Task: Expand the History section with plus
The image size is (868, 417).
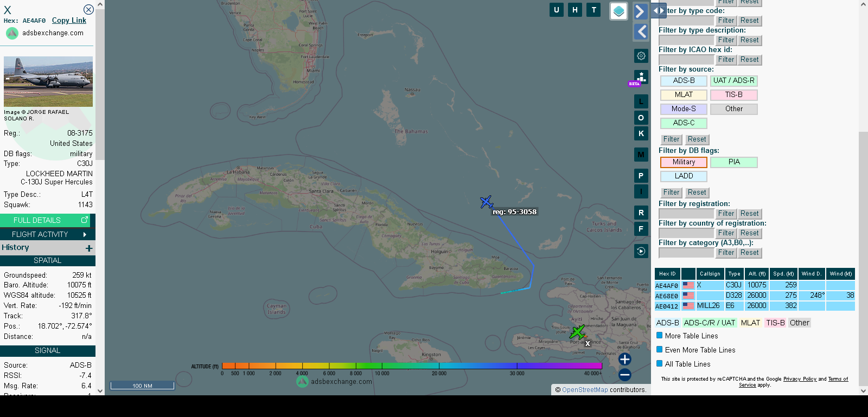Action: click(x=89, y=248)
